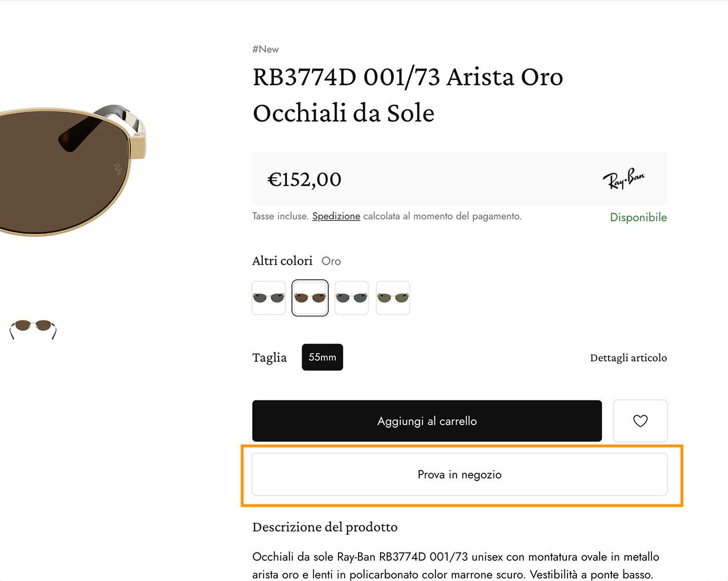Pick the gray-lens silver-frame color variant
Screen dimensions: 728x581
pos(352,298)
